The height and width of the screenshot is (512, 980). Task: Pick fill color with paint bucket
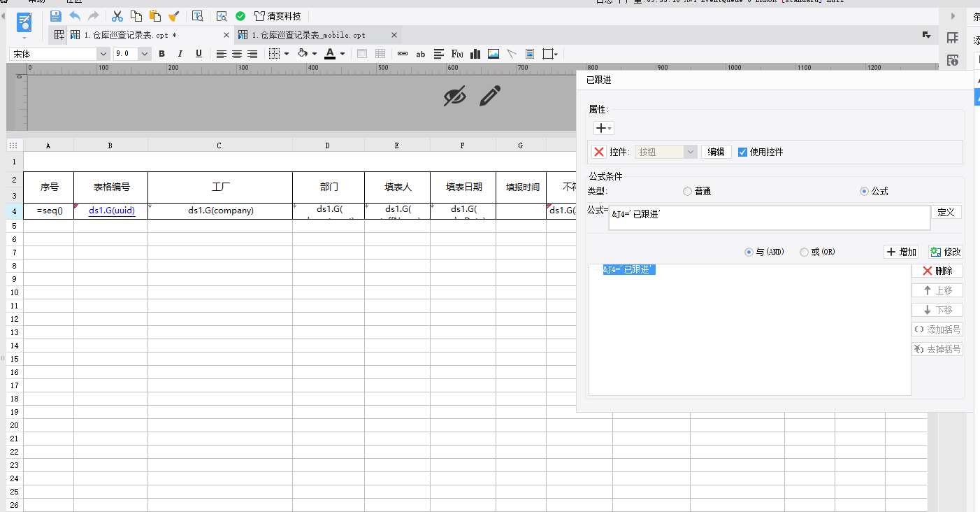point(303,54)
